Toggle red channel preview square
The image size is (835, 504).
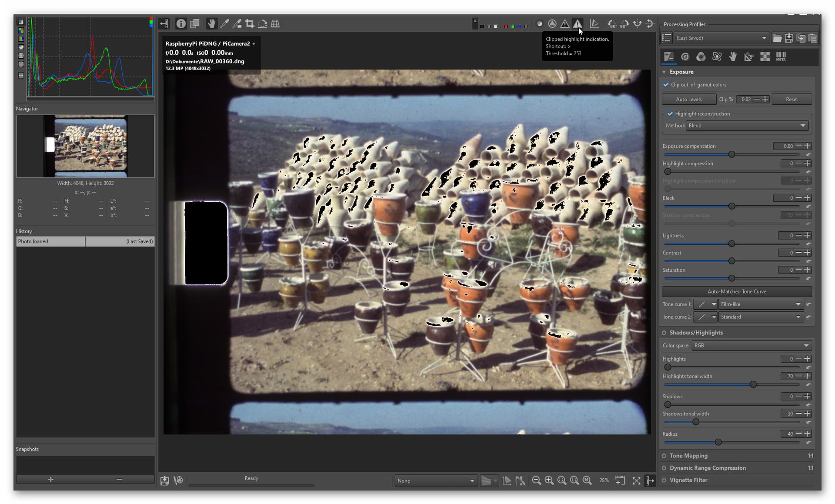pyautogui.click(x=506, y=27)
